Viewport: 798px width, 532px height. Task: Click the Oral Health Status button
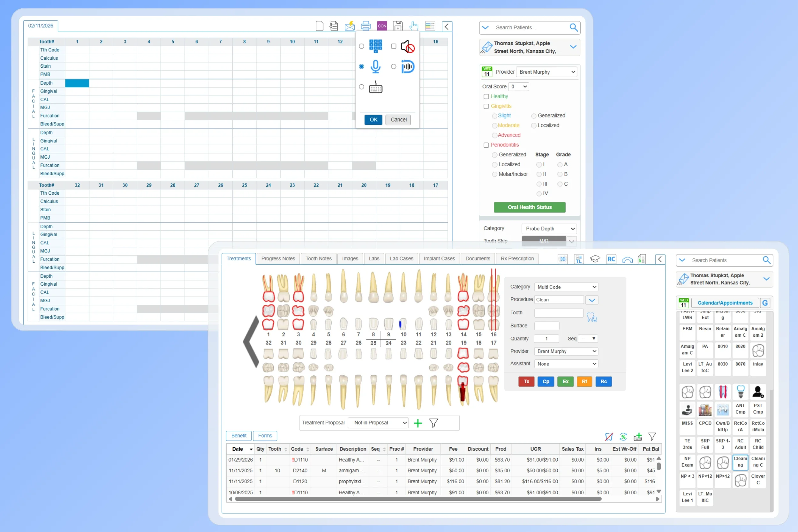[x=529, y=207]
